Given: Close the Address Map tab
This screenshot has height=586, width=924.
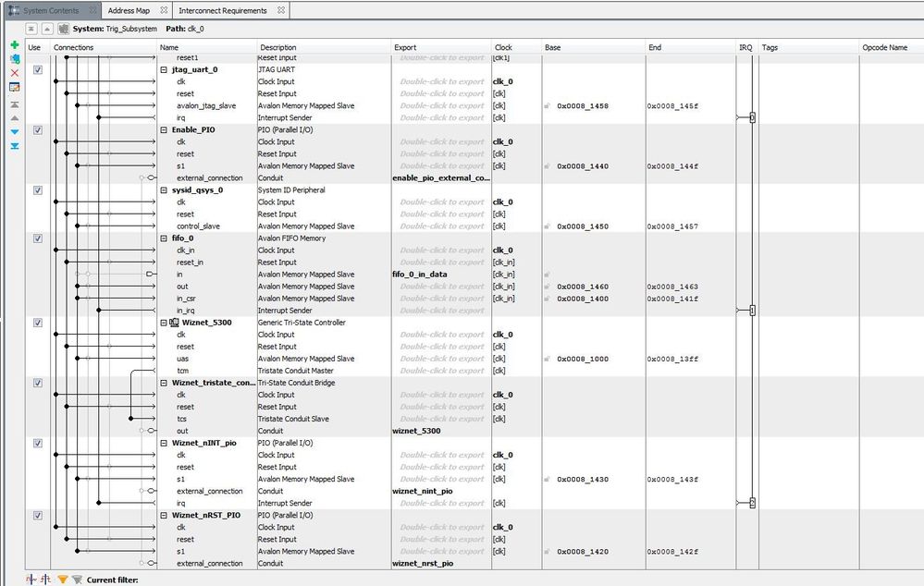Looking at the screenshot, I should tap(164, 10).
